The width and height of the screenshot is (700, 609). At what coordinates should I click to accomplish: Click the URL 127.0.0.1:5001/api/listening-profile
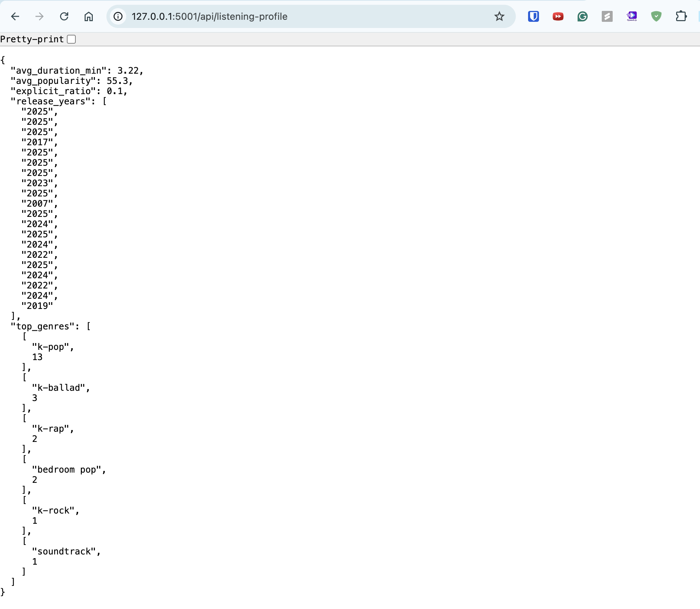(209, 16)
